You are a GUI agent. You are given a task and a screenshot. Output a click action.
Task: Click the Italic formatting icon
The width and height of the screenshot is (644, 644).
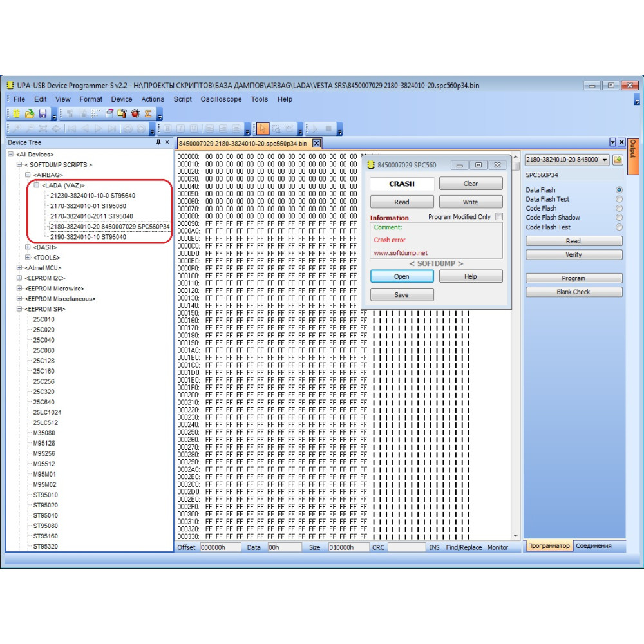point(180,129)
